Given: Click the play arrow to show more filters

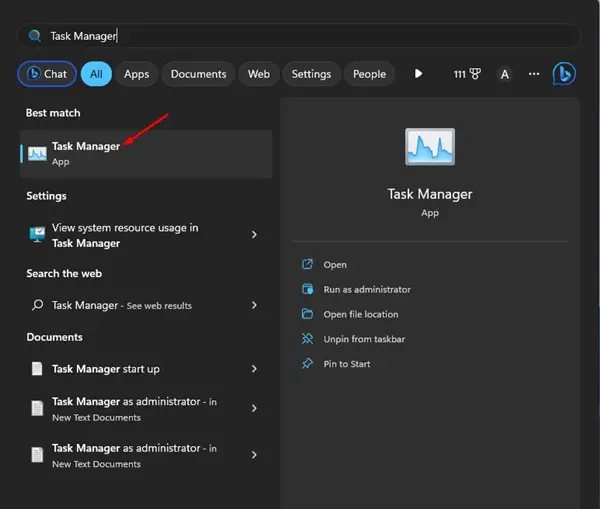Looking at the screenshot, I should pos(419,73).
